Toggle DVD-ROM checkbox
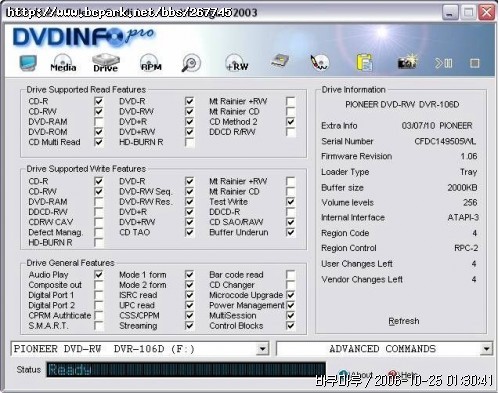The image size is (500, 393). point(99,132)
